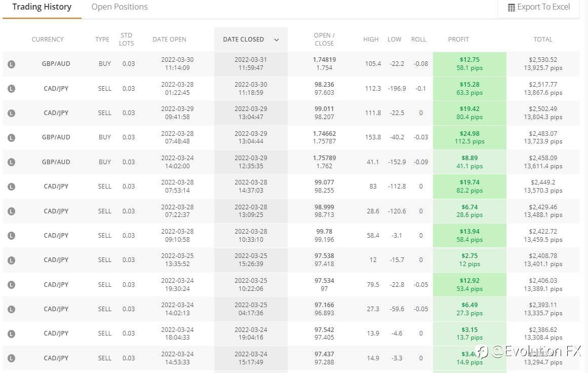
Task: Switch to the Trading History tab
Action: point(42,7)
